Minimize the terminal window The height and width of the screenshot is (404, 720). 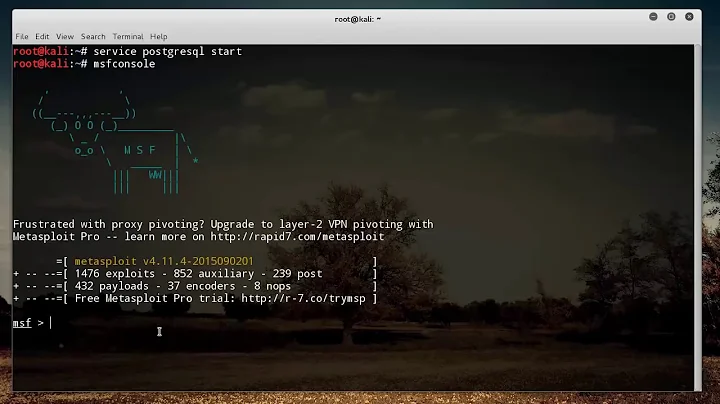(x=653, y=17)
